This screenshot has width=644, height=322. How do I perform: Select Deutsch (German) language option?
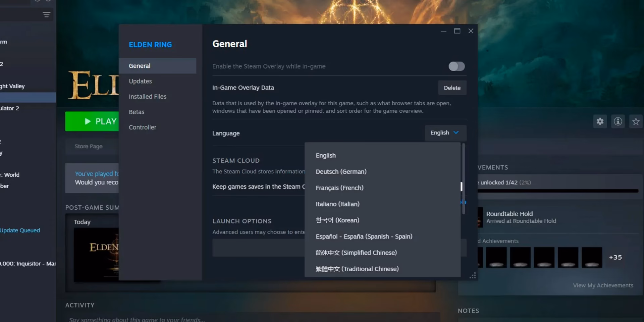(x=382, y=171)
